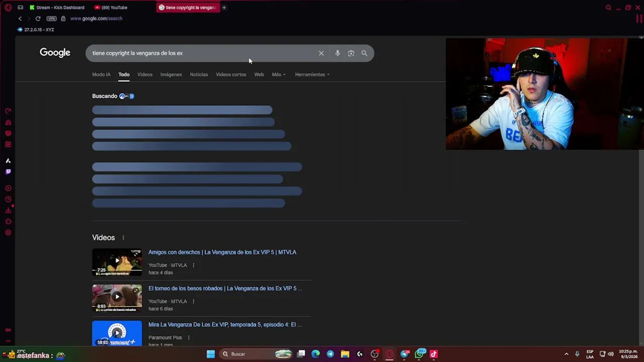This screenshot has height=362, width=644.
Task: Click the system tray microphone icon
Action: (x=577, y=354)
